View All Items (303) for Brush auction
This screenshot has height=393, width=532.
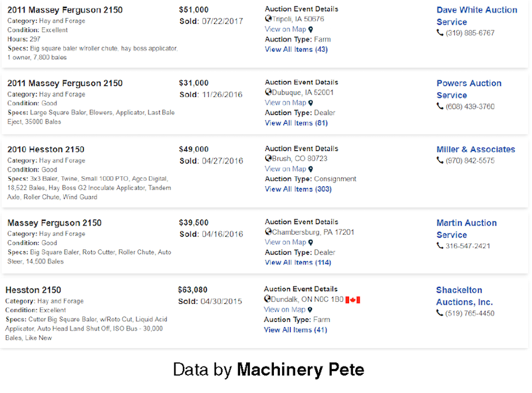click(298, 189)
